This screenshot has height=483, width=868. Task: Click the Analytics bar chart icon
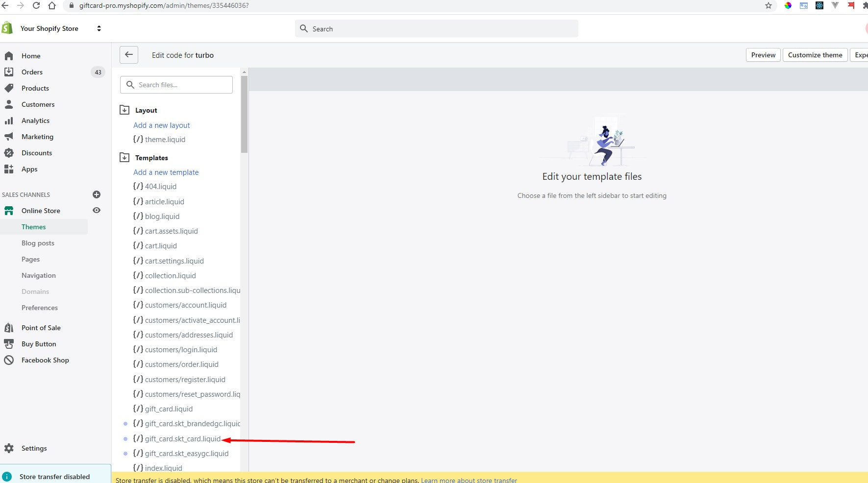click(x=9, y=121)
